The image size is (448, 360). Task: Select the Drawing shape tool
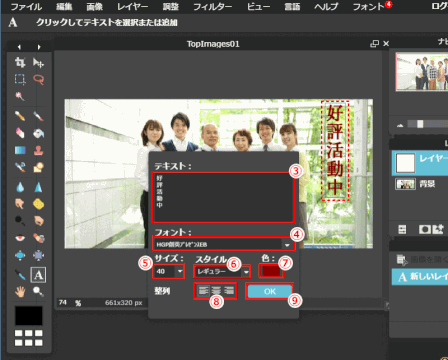pos(38,167)
